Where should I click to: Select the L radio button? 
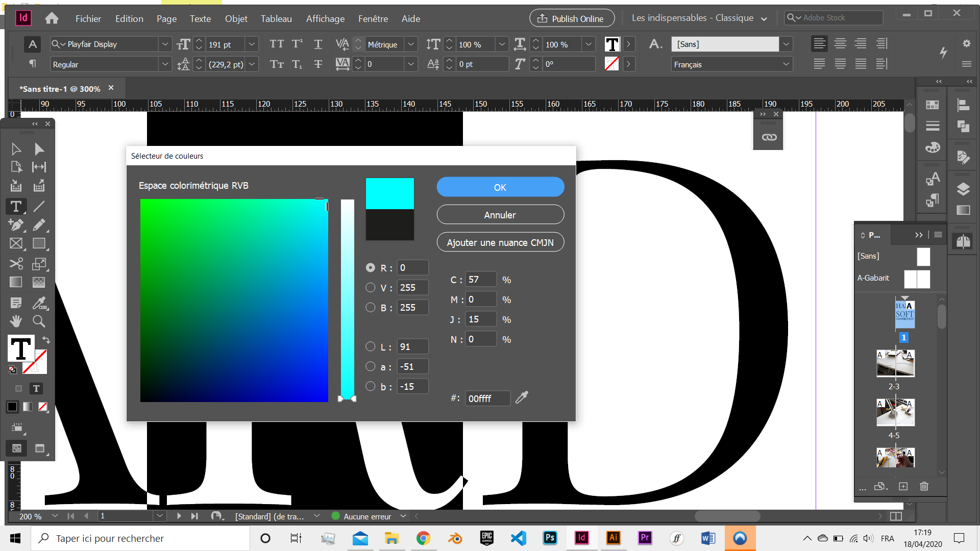(x=370, y=346)
